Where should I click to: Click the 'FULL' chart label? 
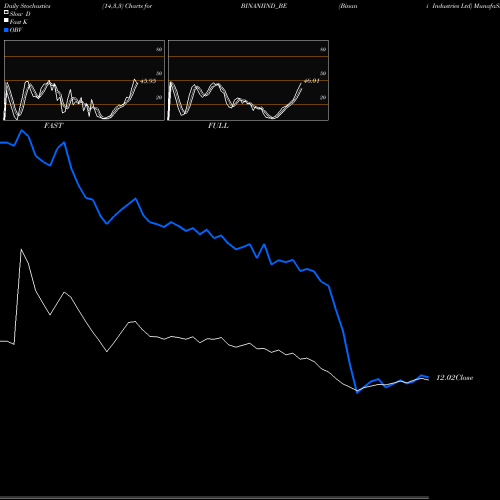pos(218,126)
